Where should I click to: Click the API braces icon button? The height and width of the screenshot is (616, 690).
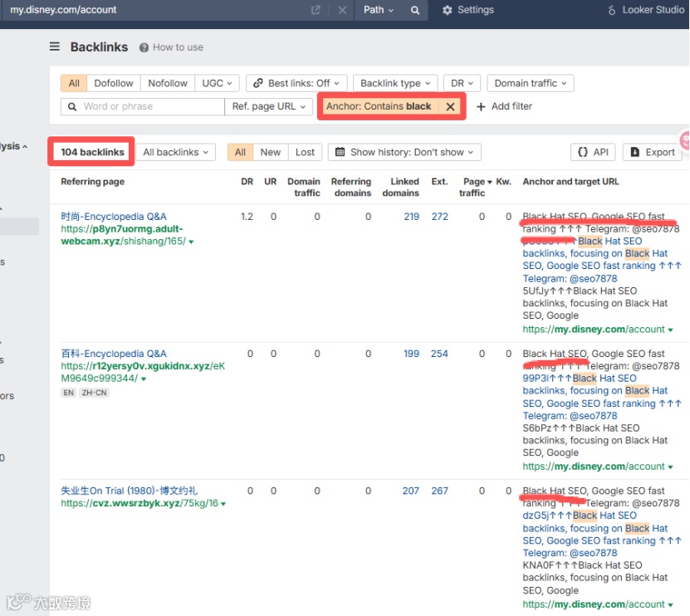[x=593, y=152]
